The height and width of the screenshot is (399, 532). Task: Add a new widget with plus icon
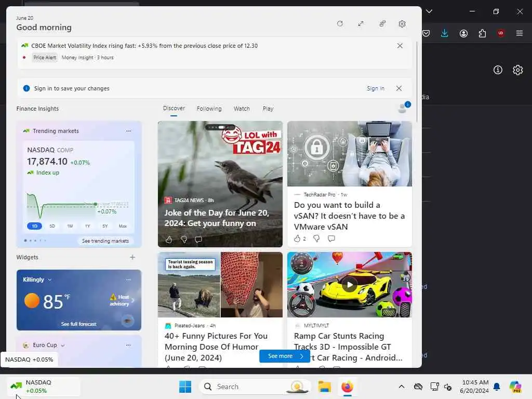pyautogui.click(x=132, y=257)
